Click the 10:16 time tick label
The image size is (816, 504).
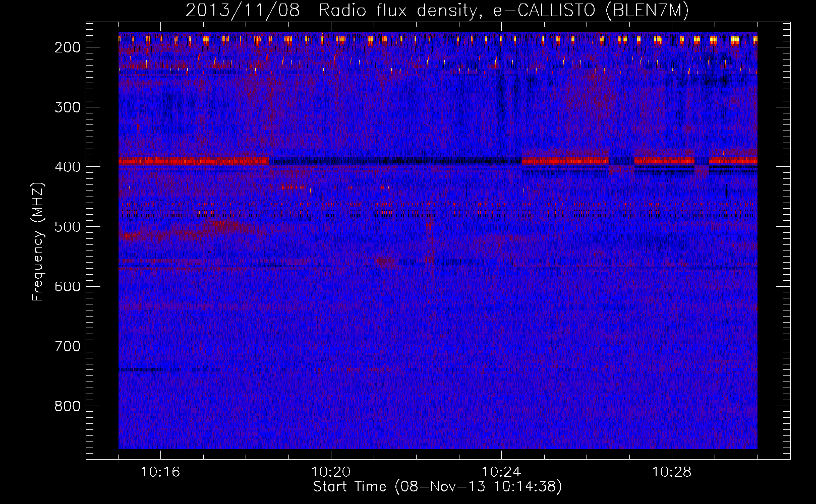(x=160, y=472)
